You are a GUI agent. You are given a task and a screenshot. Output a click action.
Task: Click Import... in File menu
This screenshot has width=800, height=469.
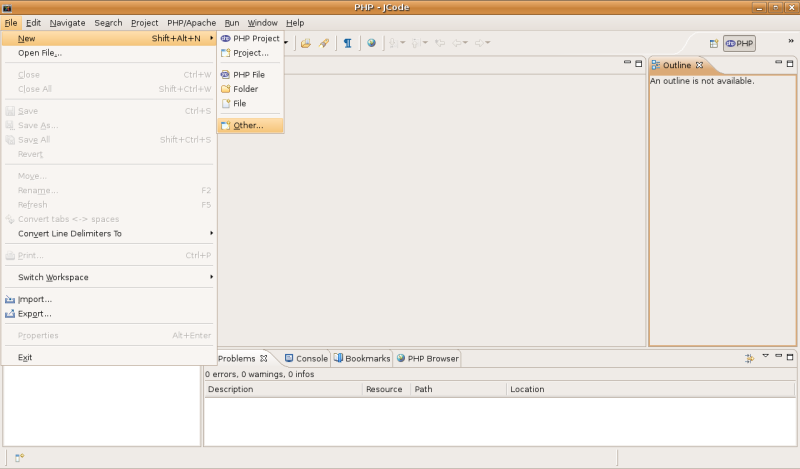click(35, 299)
